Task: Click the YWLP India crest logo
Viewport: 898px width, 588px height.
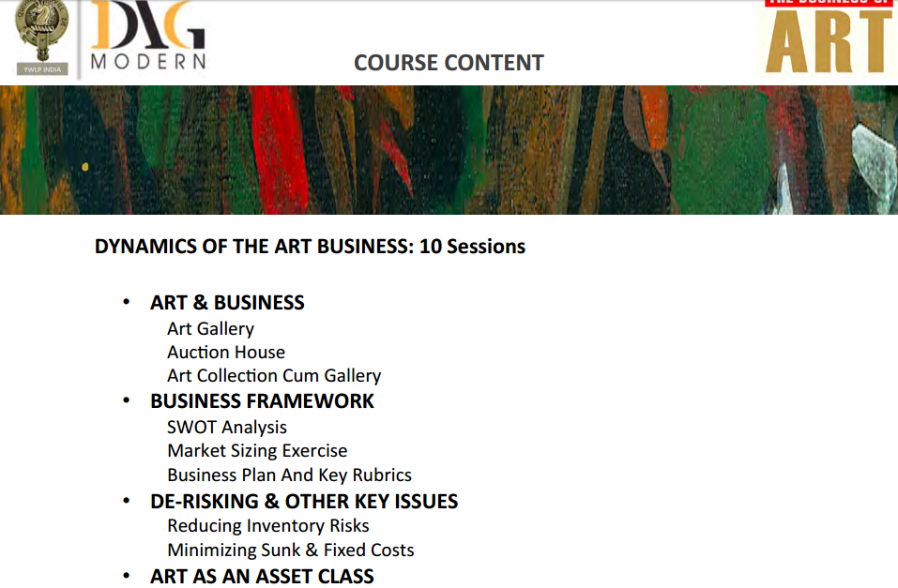Action: [43, 38]
